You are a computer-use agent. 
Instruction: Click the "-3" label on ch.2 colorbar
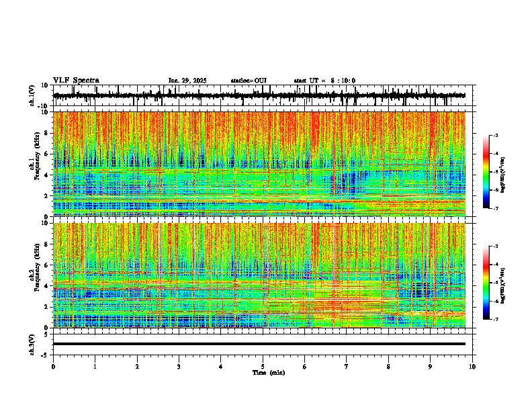[495, 246]
